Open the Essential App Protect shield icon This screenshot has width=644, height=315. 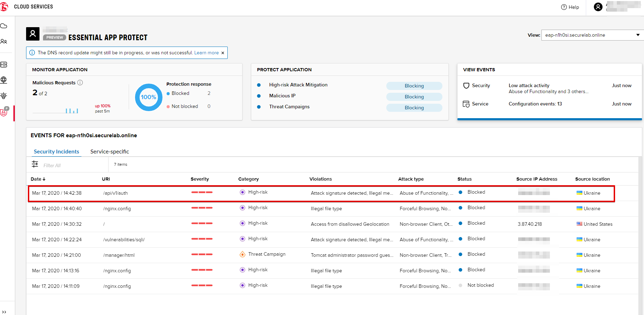coord(4,111)
